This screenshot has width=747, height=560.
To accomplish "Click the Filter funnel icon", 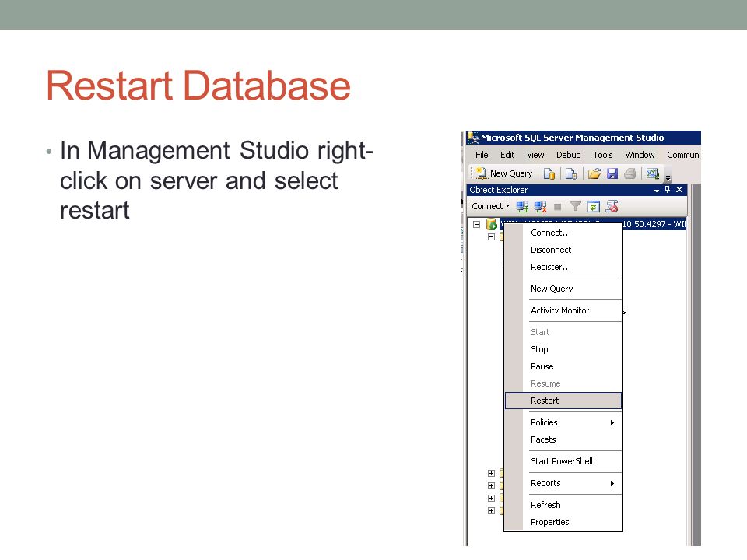I will pyautogui.click(x=576, y=207).
